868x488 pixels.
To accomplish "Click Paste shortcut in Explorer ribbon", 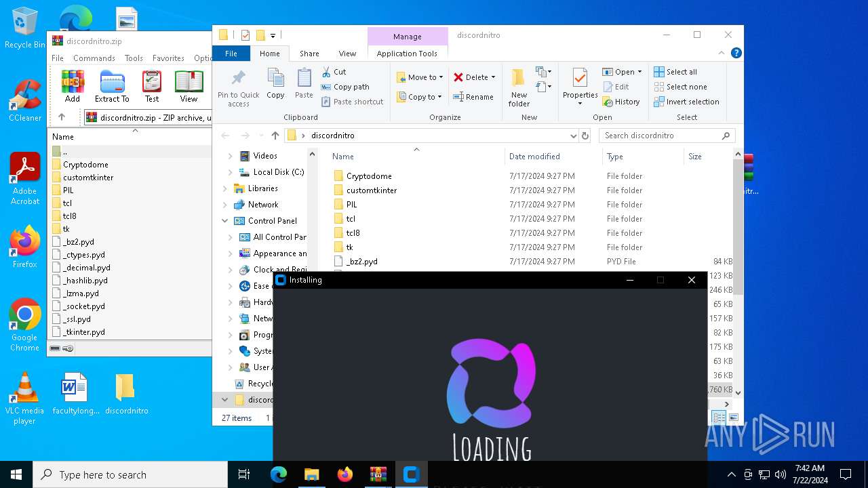I will (352, 102).
